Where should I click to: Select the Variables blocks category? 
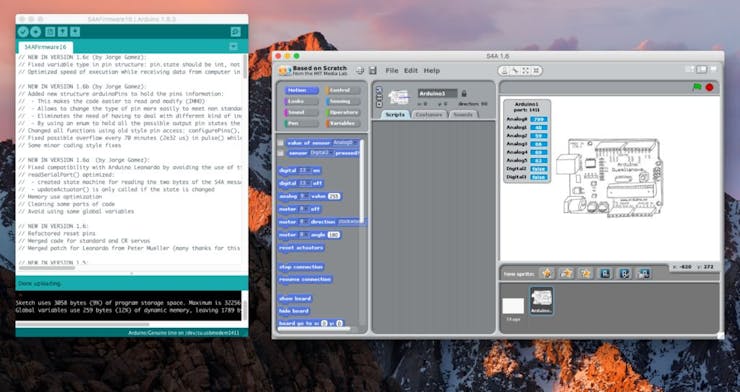[343, 124]
